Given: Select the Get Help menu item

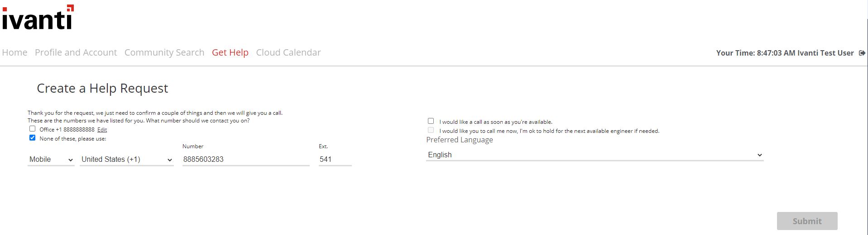Looking at the screenshot, I should click(230, 52).
